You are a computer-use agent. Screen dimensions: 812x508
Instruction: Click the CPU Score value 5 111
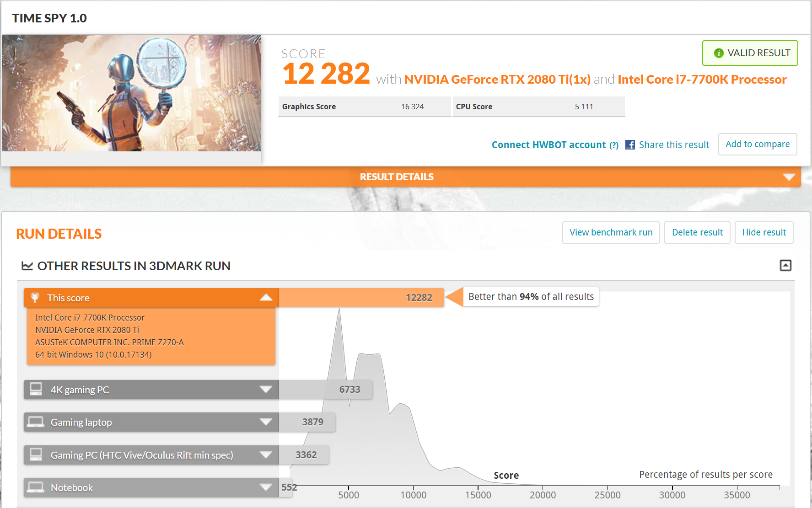point(584,107)
